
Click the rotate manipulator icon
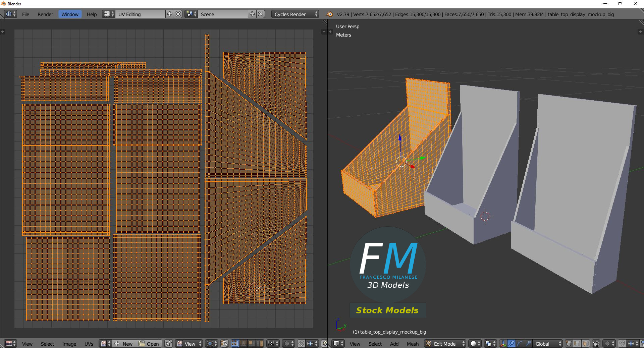coord(520,344)
